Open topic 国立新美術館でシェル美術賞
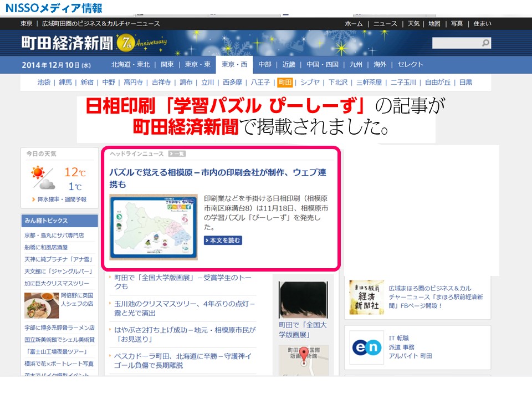Image resolution: width=532 pixels, height=399 pixels. 59,340
